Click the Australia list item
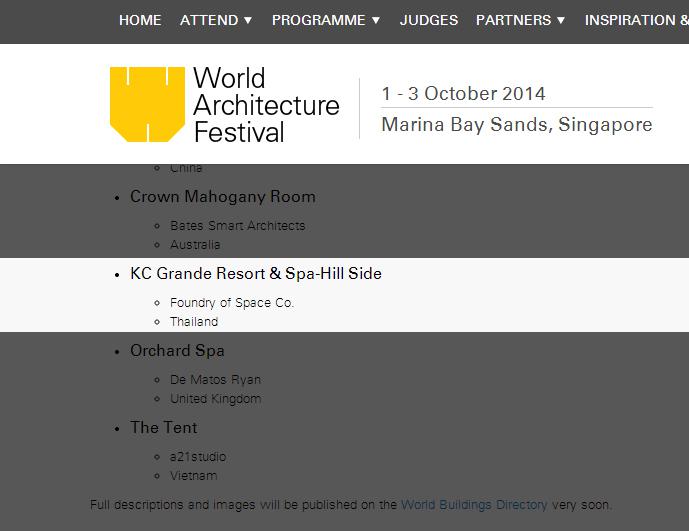The width and height of the screenshot is (689, 531). pos(195,244)
